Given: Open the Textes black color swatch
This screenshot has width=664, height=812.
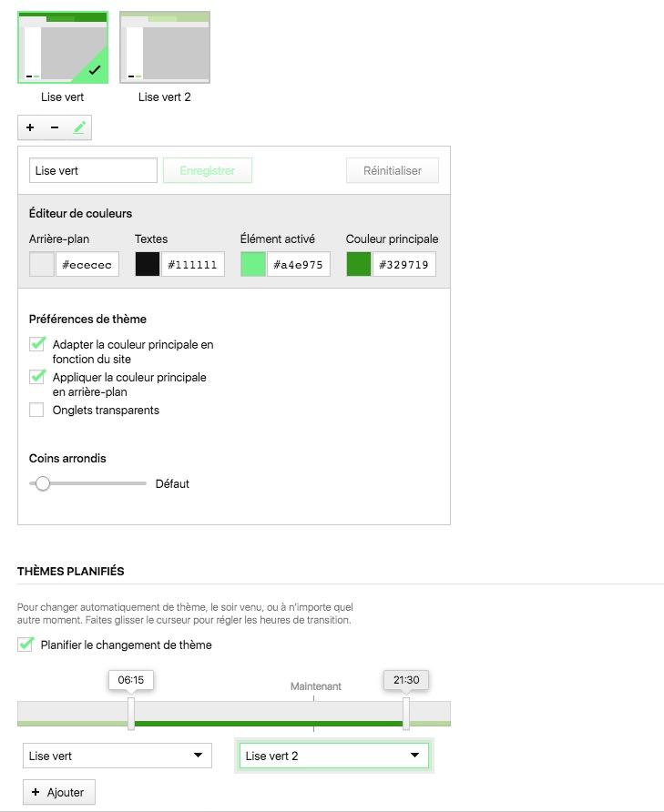Looking at the screenshot, I should pos(148,264).
